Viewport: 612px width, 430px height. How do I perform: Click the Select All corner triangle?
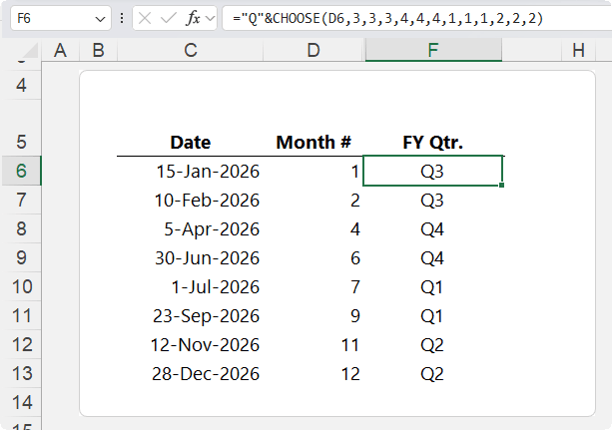click(29, 51)
